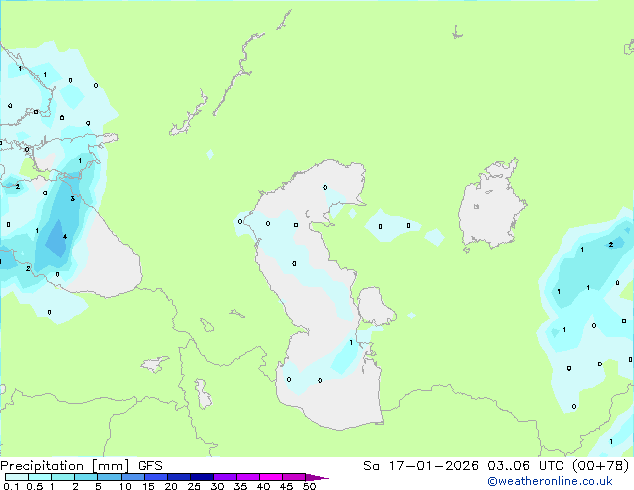Click the 30–35 mm purple legend swatch

click(225, 477)
